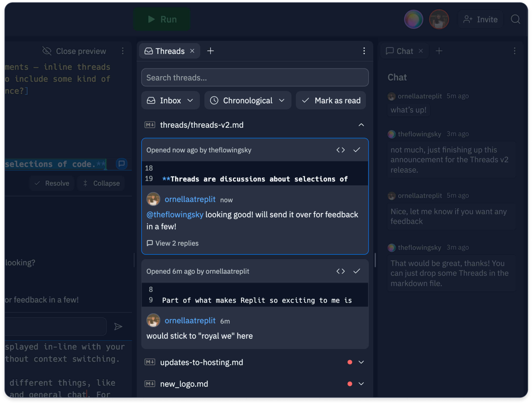This screenshot has height=404, width=532.
Task: Expand the updates-to-hosting.md thread group
Action: tap(361, 362)
